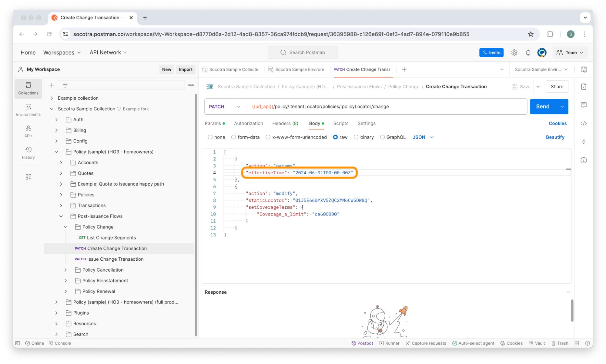Select the none body type radio
Screen dimensions: 606x364
point(210,137)
